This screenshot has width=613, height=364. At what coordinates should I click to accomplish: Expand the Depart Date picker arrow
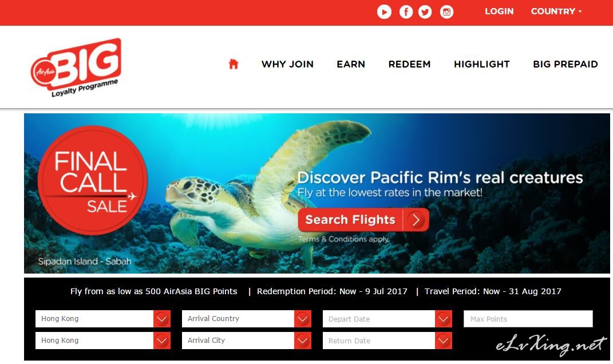click(x=444, y=319)
